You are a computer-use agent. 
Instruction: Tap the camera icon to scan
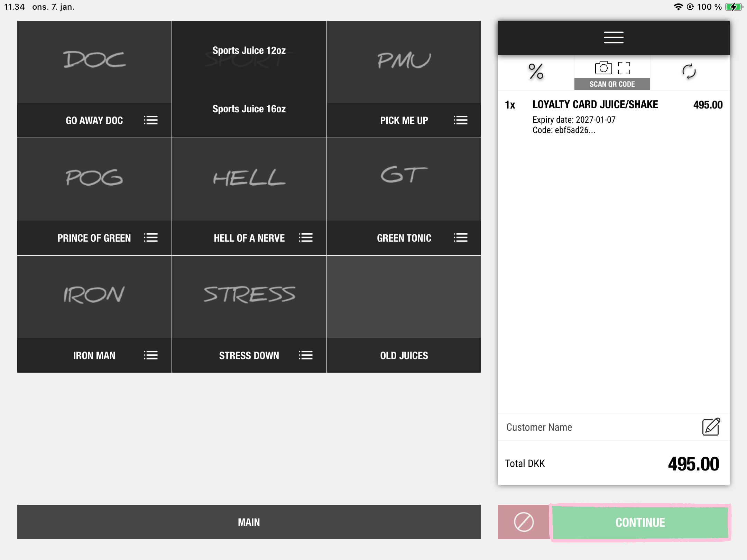pos(603,68)
